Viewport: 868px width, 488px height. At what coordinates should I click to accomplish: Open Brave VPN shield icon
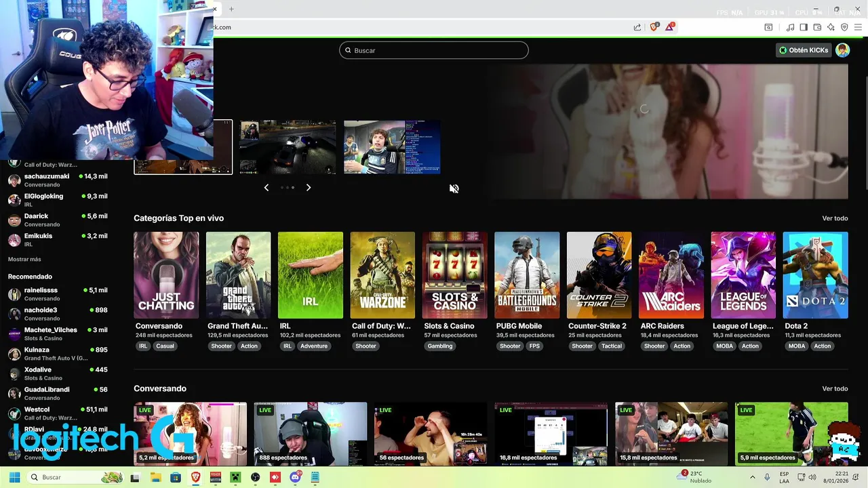844,27
